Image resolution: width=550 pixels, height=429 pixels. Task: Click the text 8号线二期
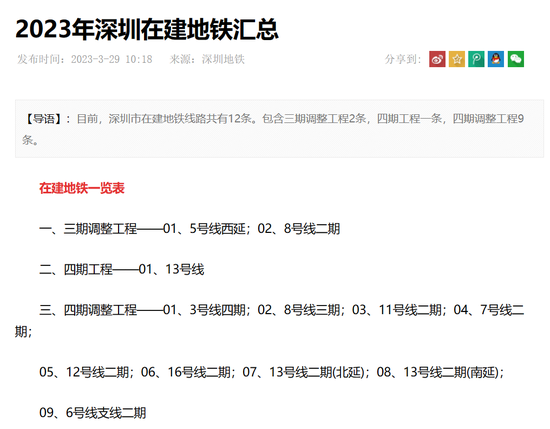pos(312,229)
